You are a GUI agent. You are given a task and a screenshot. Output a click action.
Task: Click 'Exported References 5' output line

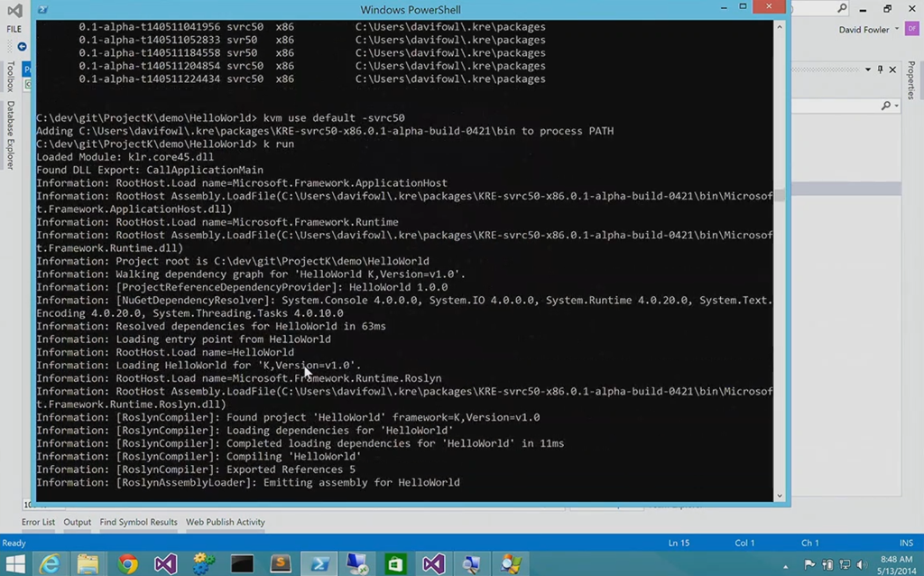tap(196, 469)
